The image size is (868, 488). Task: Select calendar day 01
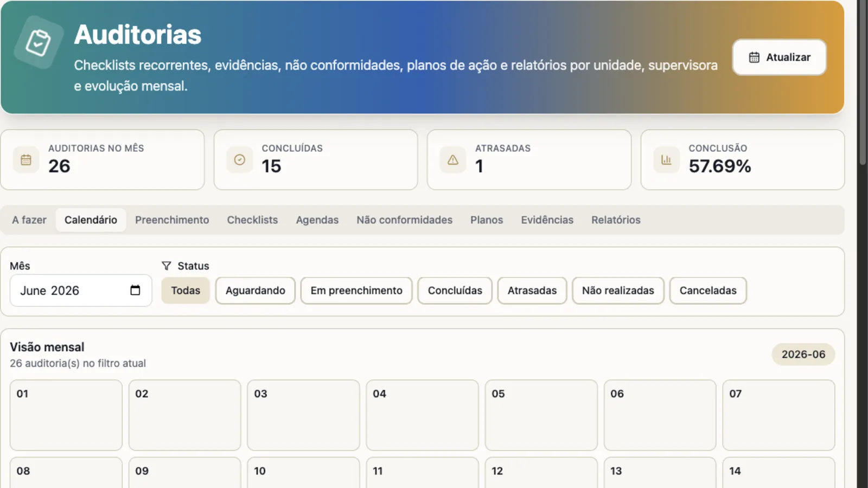[x=66, y=415]
